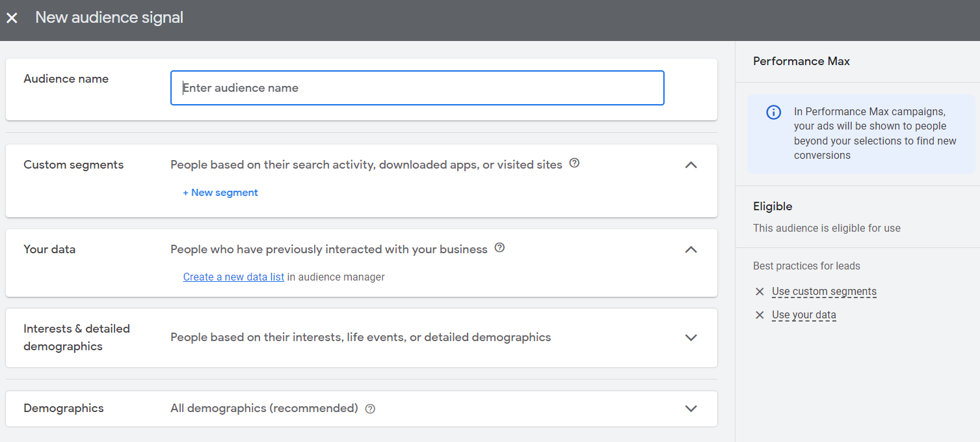Click 'People who have previously interacted' description
980x442 pixels.
pyautogui.click(x=329, y=249)
